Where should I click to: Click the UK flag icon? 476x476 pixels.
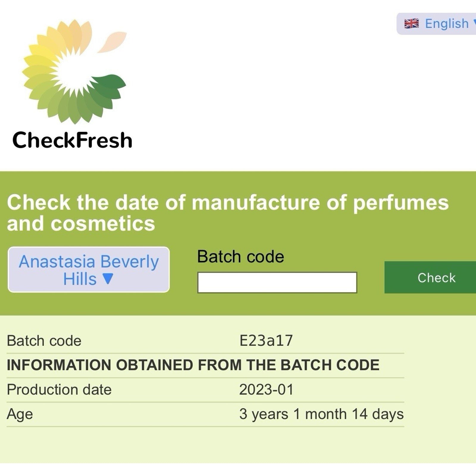(411, 24)
